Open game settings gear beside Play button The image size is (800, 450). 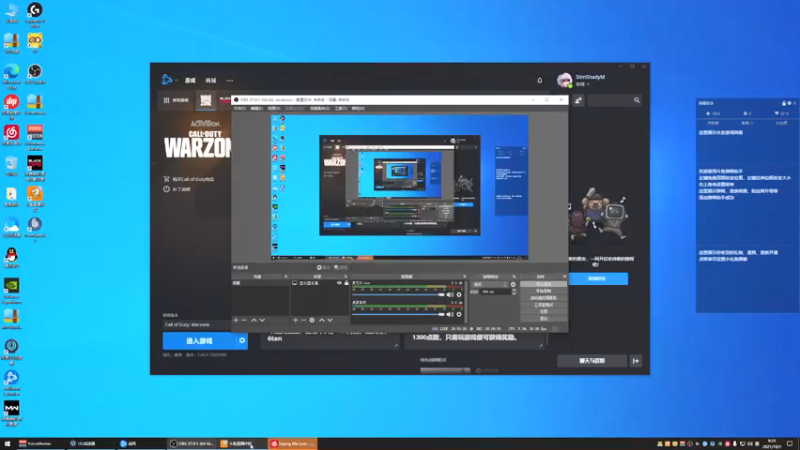(242, 341)
